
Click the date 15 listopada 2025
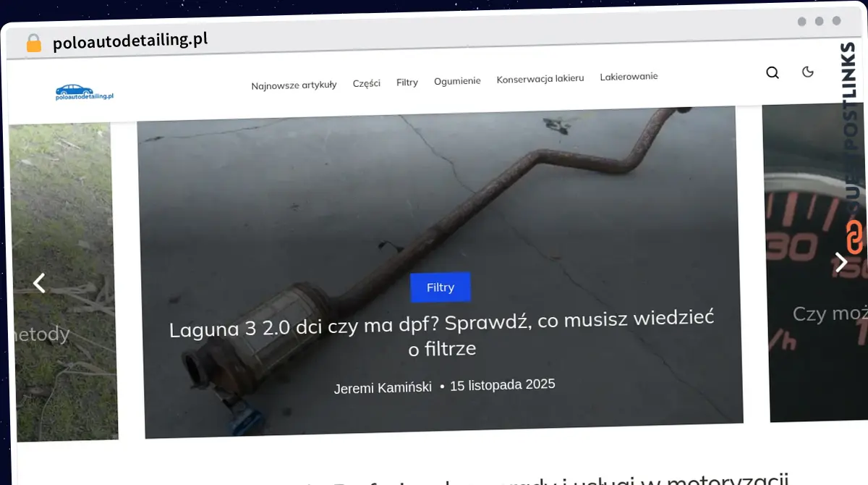503,384
